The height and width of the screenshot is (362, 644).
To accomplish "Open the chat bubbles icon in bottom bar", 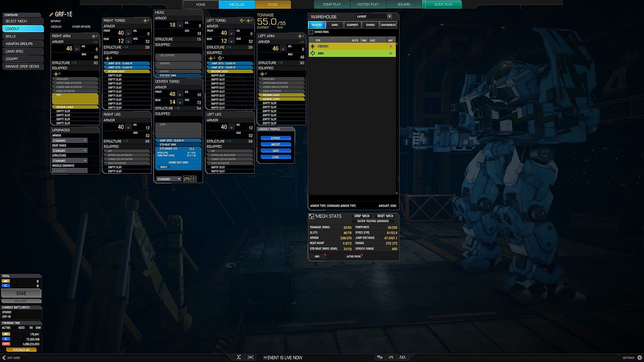I will coord(380,357).
